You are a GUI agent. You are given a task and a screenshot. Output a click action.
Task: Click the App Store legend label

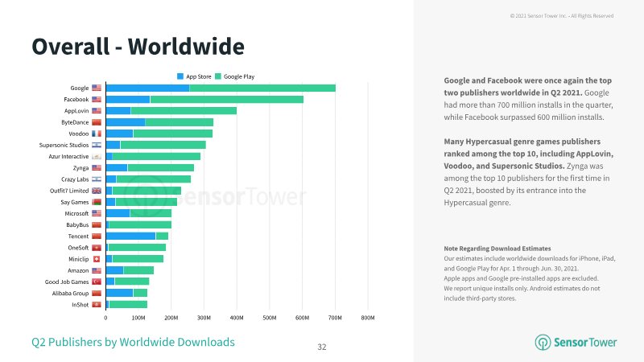coord(198,76)
